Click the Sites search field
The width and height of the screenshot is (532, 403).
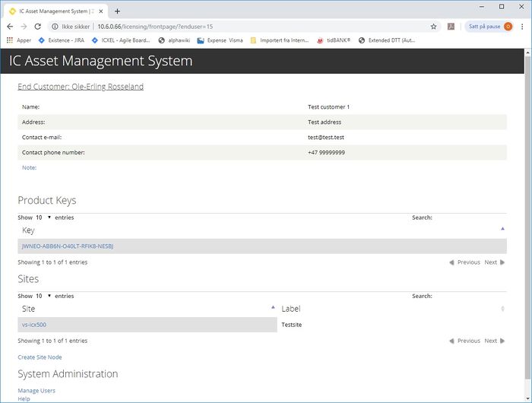470,296
